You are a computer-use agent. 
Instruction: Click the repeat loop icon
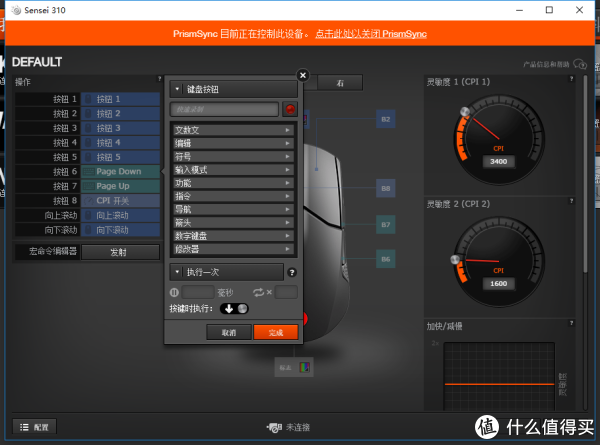(258, 292)
